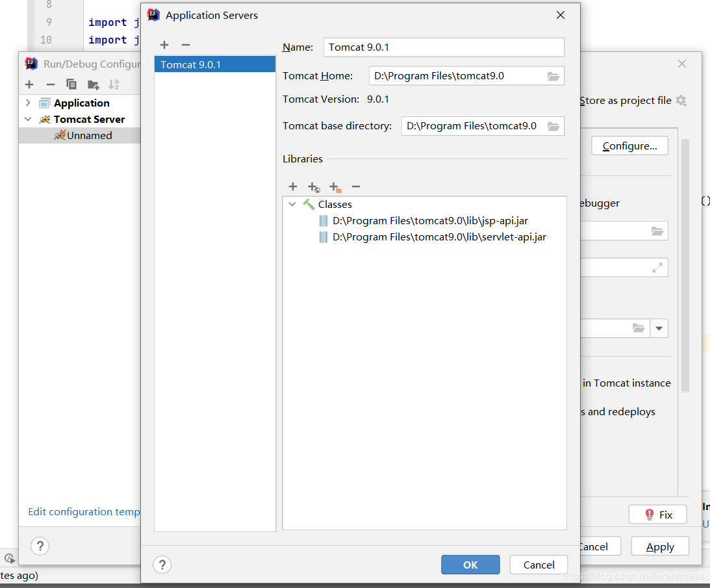Click the Name input field
Screen dimensions: 710x588
click(444, 47)
